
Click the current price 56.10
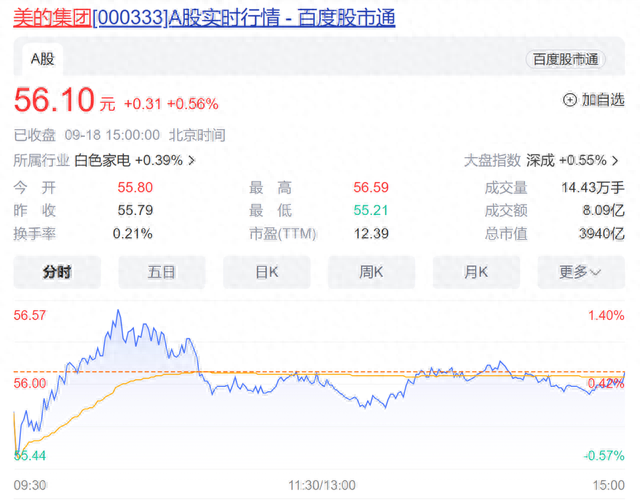[54, 100]
